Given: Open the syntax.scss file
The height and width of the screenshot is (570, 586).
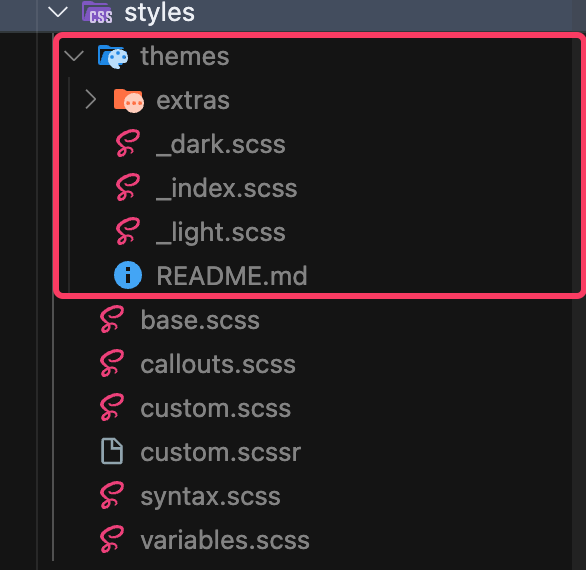Looking at the screenshot, I should [x=210, y=497].
